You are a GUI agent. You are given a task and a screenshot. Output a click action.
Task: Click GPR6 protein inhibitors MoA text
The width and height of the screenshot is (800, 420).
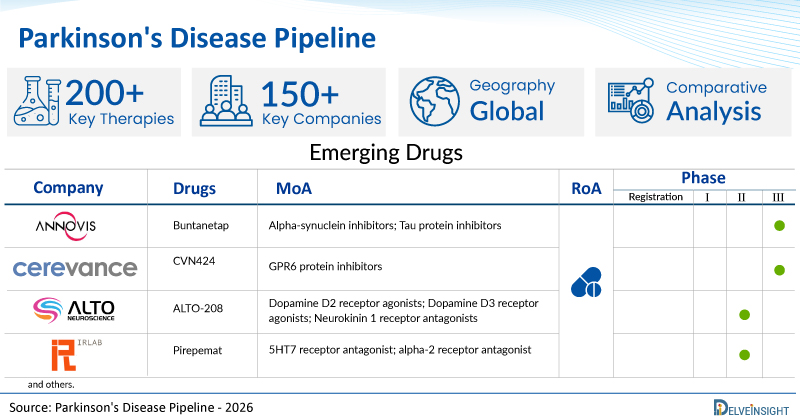click(326, 266)
